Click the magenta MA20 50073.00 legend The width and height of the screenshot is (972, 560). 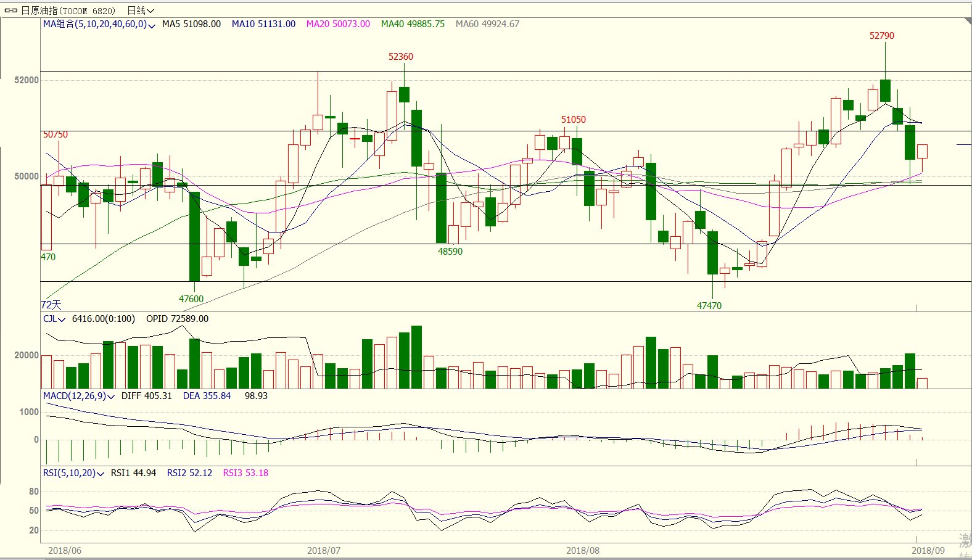click(x=338, y=24)
